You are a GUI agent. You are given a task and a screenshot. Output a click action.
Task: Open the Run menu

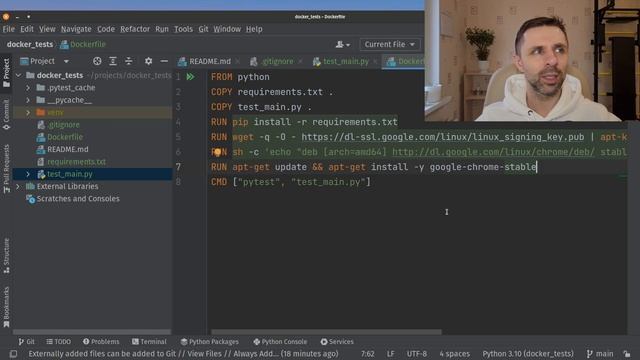[x=162, y=29]
